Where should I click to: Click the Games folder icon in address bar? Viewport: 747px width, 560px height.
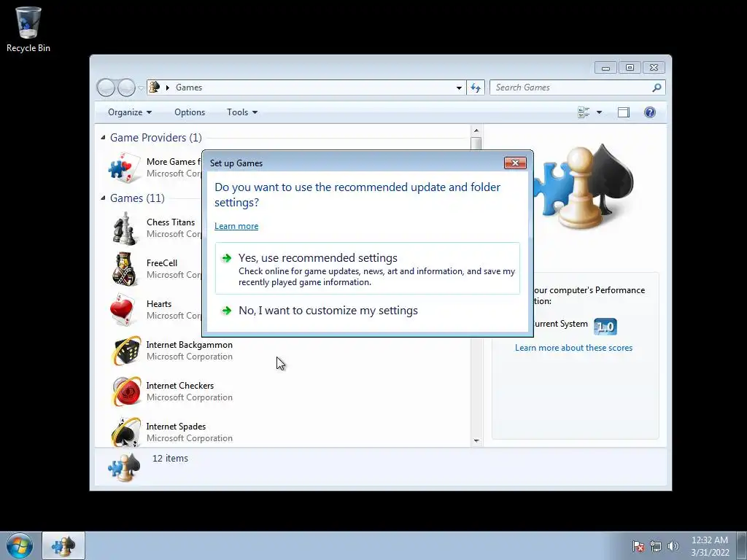click(x=155, y=87)
